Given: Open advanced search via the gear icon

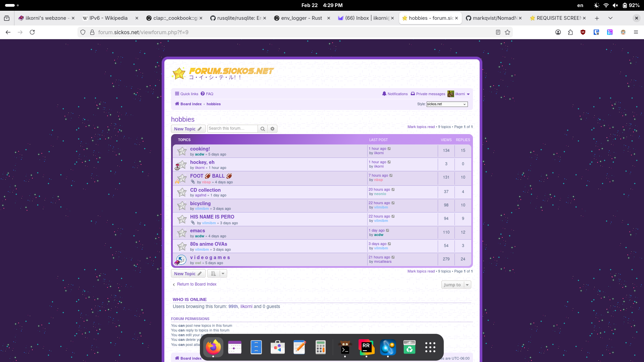Looking at the screenshot, I should click(272, 129).
